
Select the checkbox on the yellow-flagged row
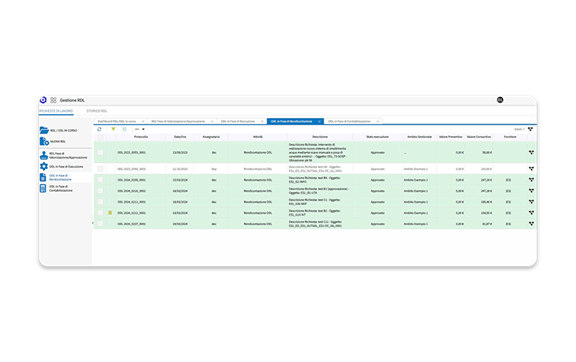click(x=100, y=213)
